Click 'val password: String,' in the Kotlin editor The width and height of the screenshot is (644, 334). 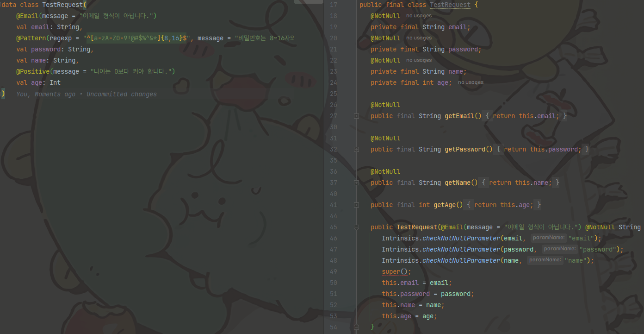click(55, 49)
